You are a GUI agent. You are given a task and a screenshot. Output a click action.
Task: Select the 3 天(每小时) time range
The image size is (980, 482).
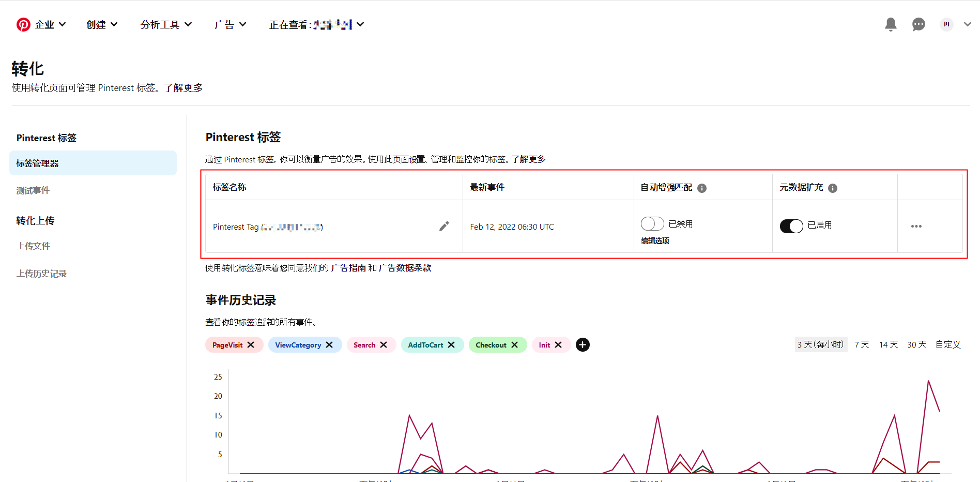(821, 344)
